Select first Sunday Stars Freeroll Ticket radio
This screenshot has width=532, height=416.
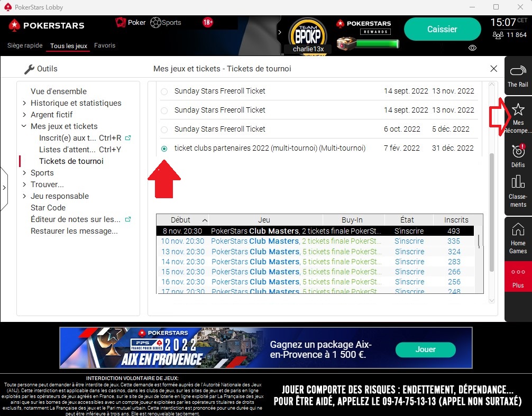tap(164, 91)
